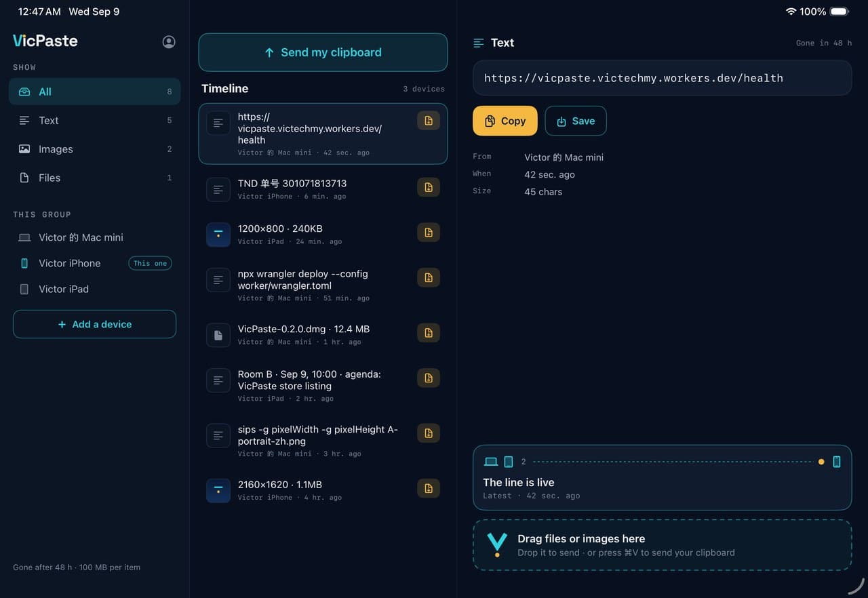Click the laptop icon in the live line card
Screen dimensions: 868x598
[491, 462]
